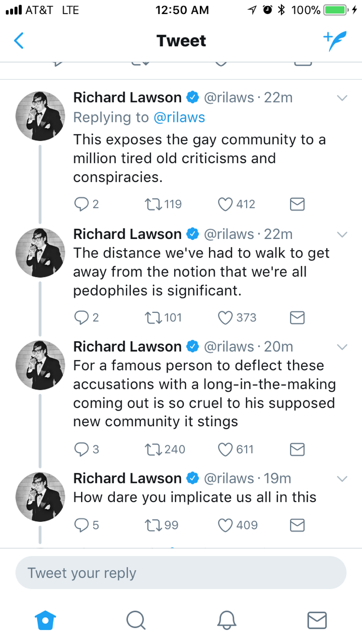
Task: Open the Search tab
Action: (x=135, y=620)
